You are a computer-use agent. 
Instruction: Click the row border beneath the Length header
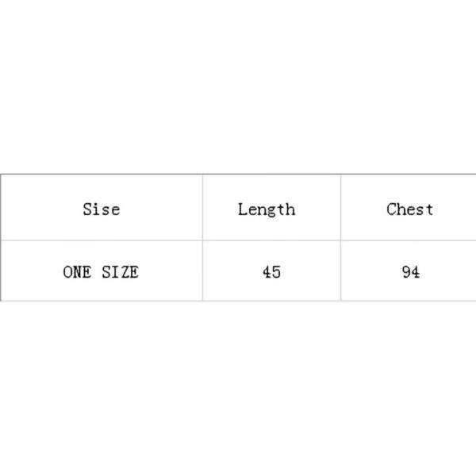tap(271, 240)
